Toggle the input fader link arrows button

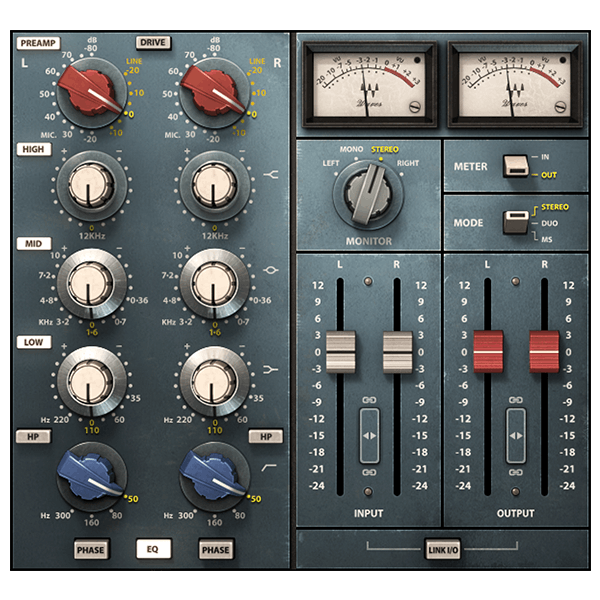[x=369, y=436]
